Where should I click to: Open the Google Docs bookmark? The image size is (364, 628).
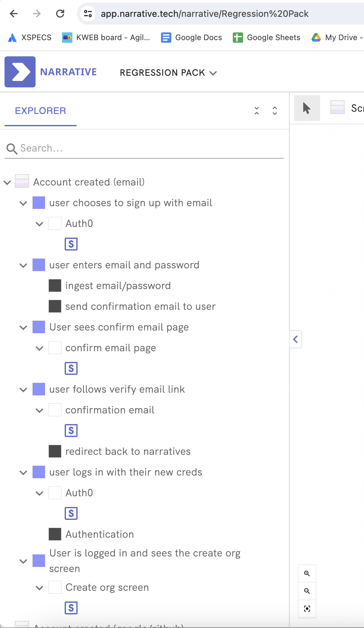(x=191, y=38)
